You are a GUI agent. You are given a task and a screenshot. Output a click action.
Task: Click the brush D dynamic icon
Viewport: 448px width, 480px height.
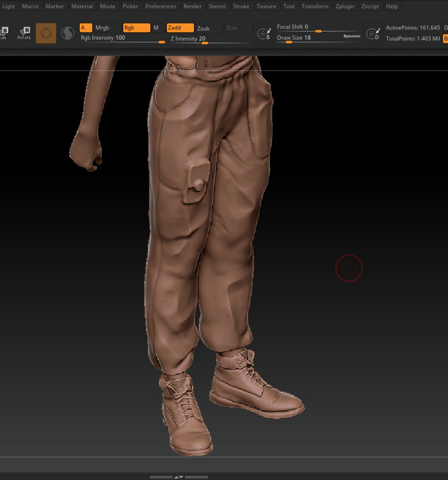pos(373,33)
